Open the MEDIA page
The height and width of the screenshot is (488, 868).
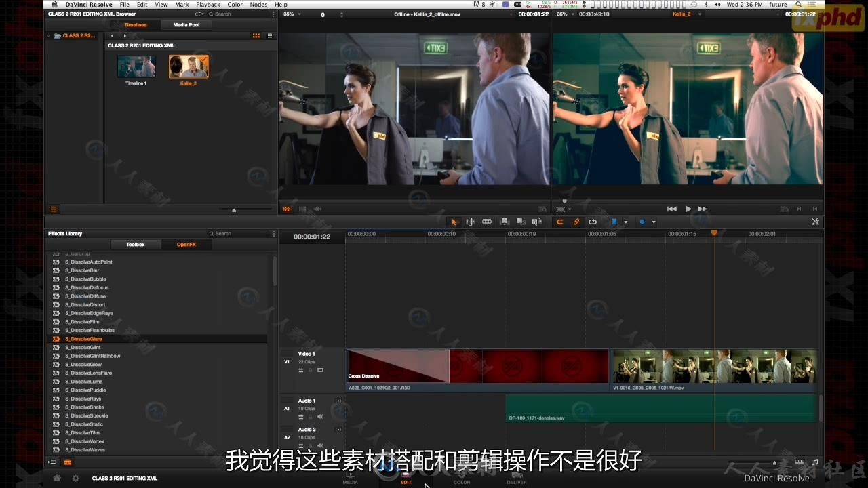click(x=351, y=478)
